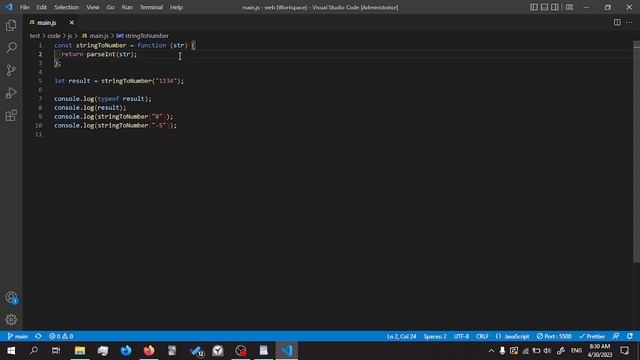Click the main branch indicator in status bar
The width and height of the screenshot is (640, 360).
pyautogui.click(x=18, y=336)
